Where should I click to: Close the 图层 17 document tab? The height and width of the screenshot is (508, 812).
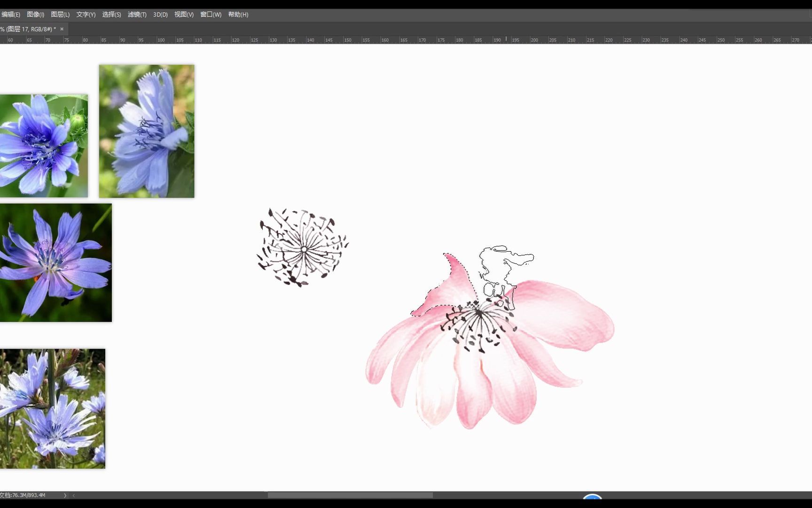[62, 29]
